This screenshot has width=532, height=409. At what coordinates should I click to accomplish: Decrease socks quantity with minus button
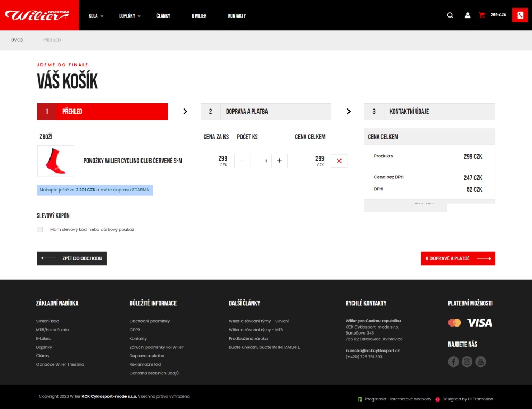coord(242,161)
